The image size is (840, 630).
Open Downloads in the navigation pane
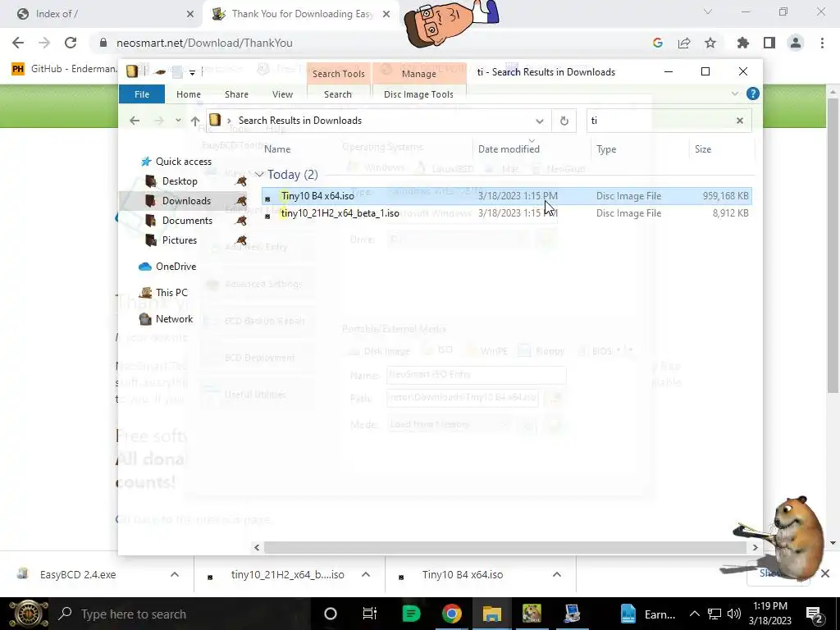click(186, 201)
